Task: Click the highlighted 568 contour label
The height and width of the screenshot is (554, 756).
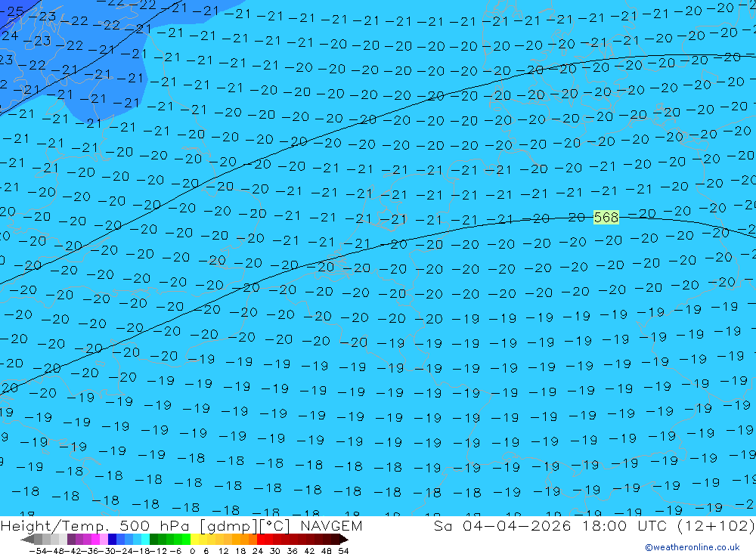Action: pyautogui.click(x=606, y=218)
